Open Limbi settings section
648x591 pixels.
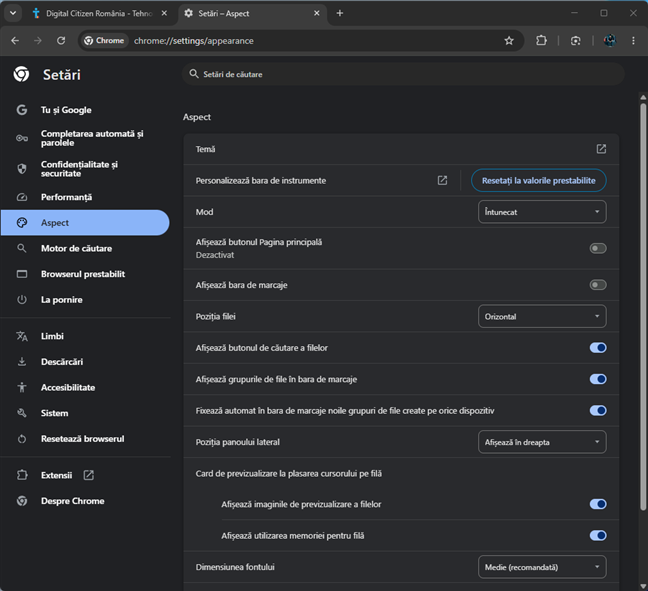click(x=85, y=336)
